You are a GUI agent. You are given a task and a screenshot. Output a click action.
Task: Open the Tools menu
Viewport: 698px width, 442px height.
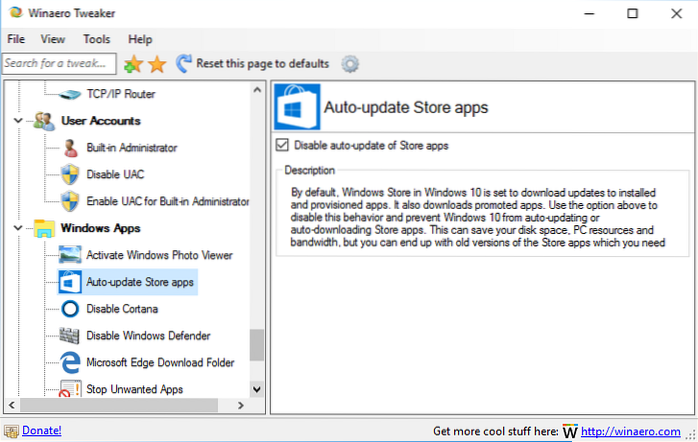click(x=97, y=39)
